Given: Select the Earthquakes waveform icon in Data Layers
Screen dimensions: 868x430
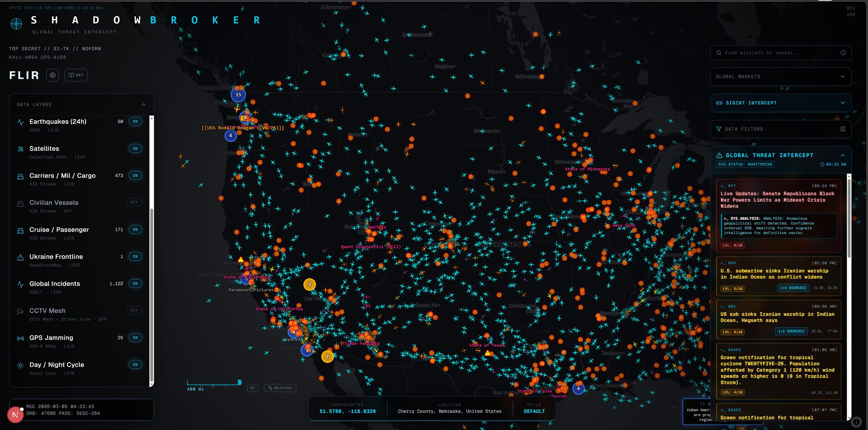Looking at the screenshot, I should (20, 122).
